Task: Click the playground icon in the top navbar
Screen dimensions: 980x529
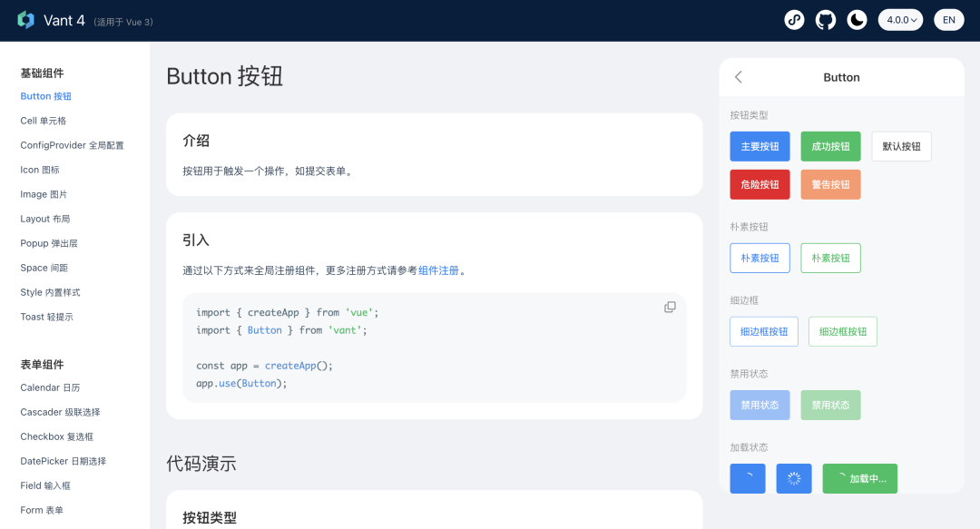Action: coord(794,19)
